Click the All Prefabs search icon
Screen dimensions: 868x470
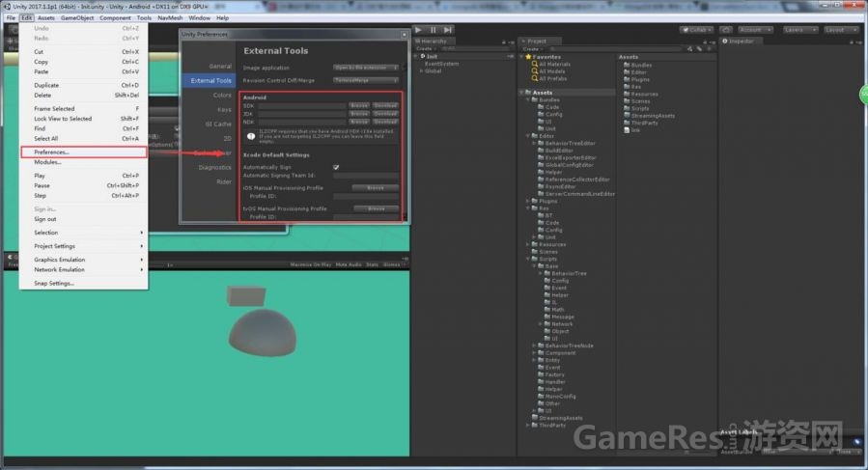pyautogui.click(x=534, y=78)
